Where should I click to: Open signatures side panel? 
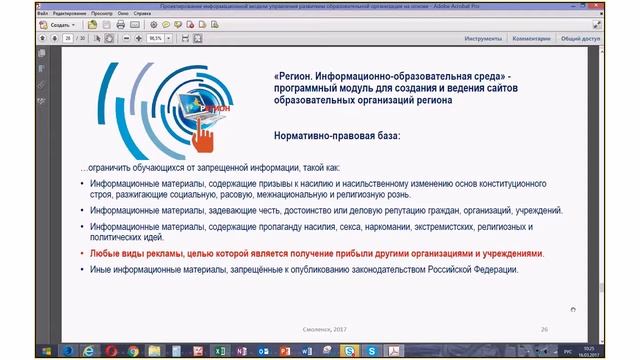coord(42,101)
